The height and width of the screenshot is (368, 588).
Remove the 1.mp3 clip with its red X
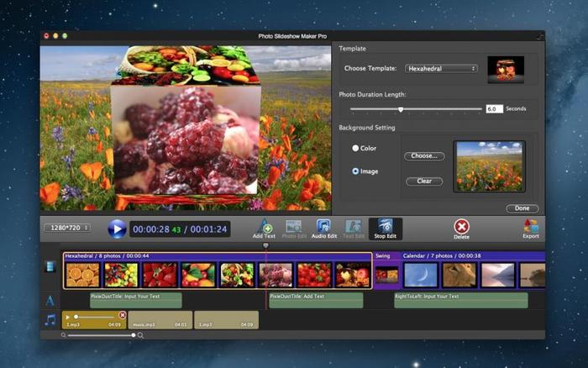123,315
